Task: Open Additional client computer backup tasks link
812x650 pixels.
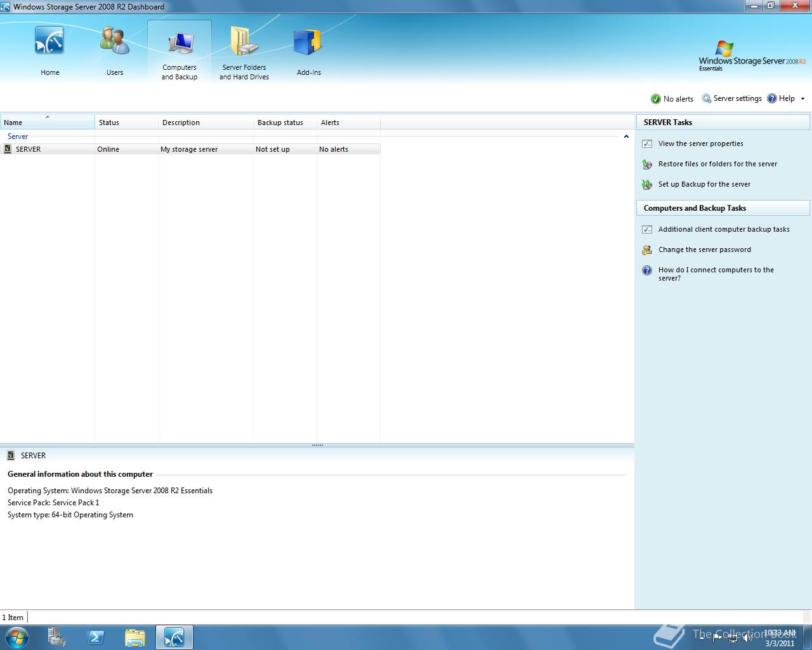Action: tap(724, 230)
